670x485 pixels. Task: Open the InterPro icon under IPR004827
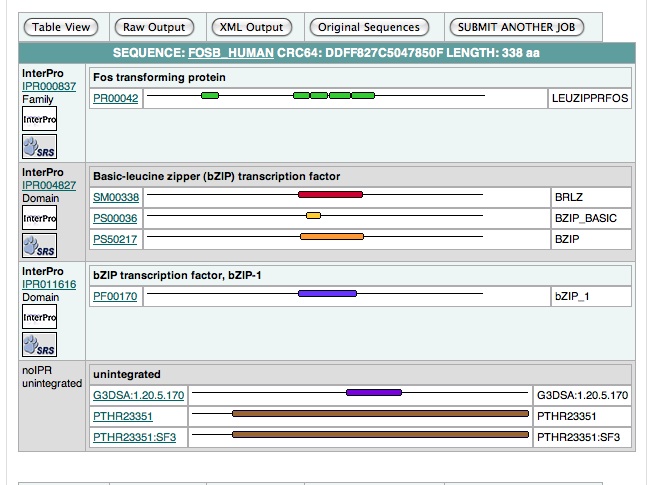(39, 218)
